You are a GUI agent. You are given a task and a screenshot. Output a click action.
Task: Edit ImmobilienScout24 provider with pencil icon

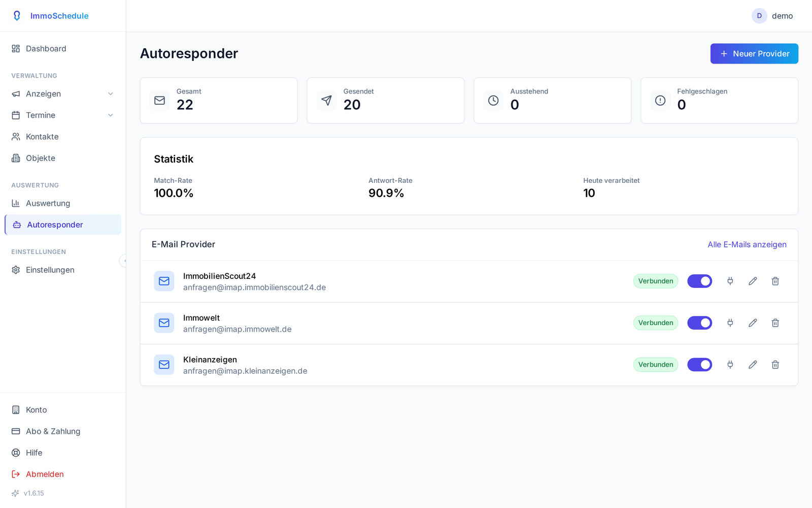753,281
